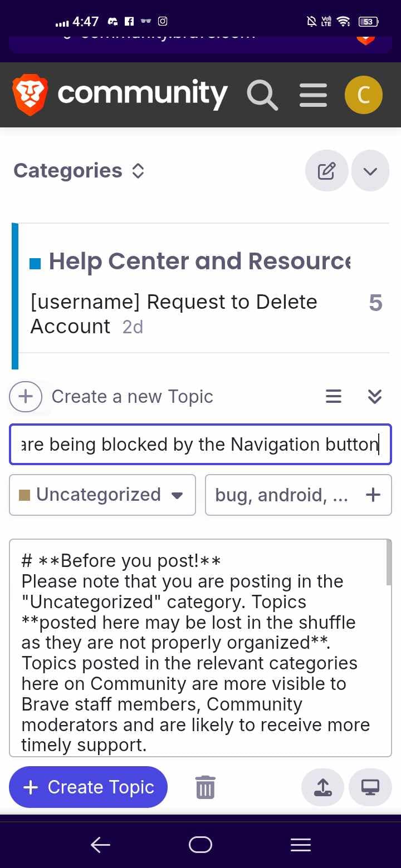The image size is (401, 868).
Task: Click the topic title input field
Action: coord(200,445)
